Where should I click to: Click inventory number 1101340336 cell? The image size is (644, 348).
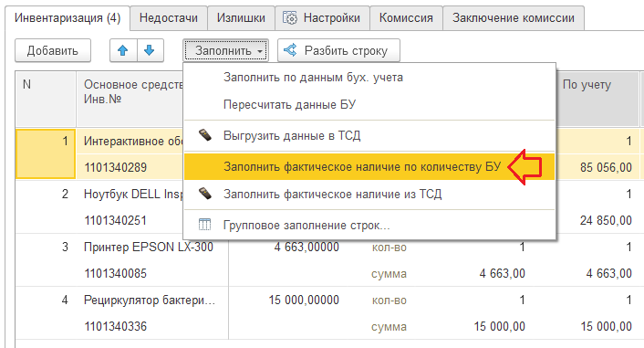click(116, 327)
